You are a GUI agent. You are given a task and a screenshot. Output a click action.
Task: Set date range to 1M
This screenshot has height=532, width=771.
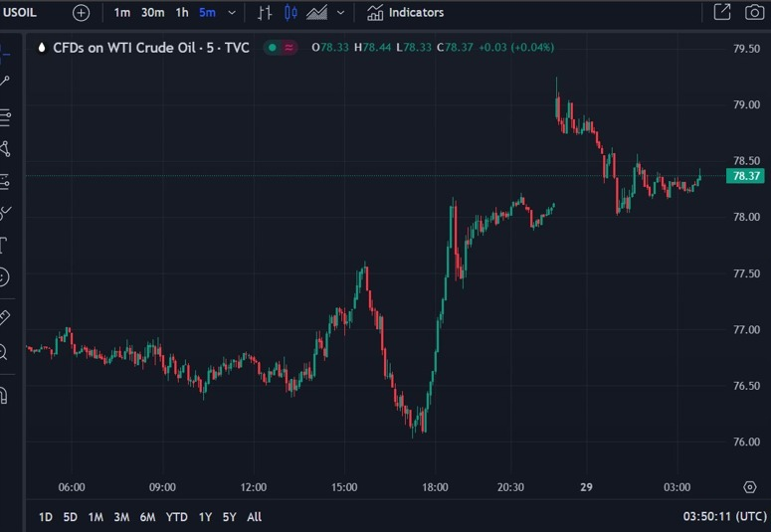96,517
